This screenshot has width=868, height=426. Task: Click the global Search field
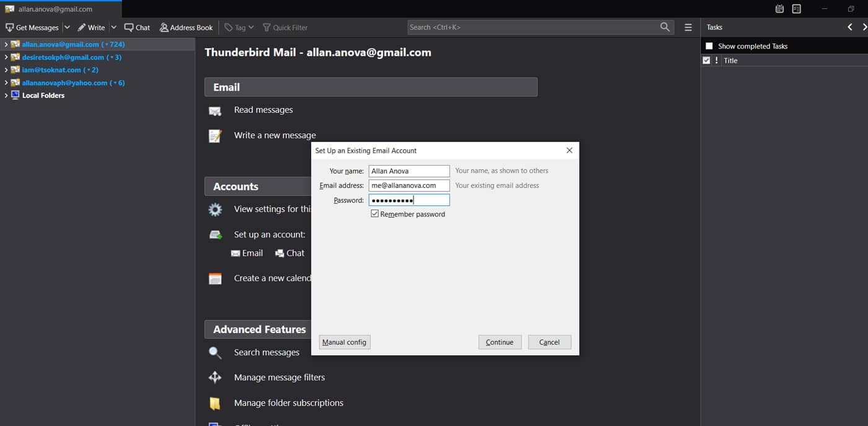tap(541, 27)
